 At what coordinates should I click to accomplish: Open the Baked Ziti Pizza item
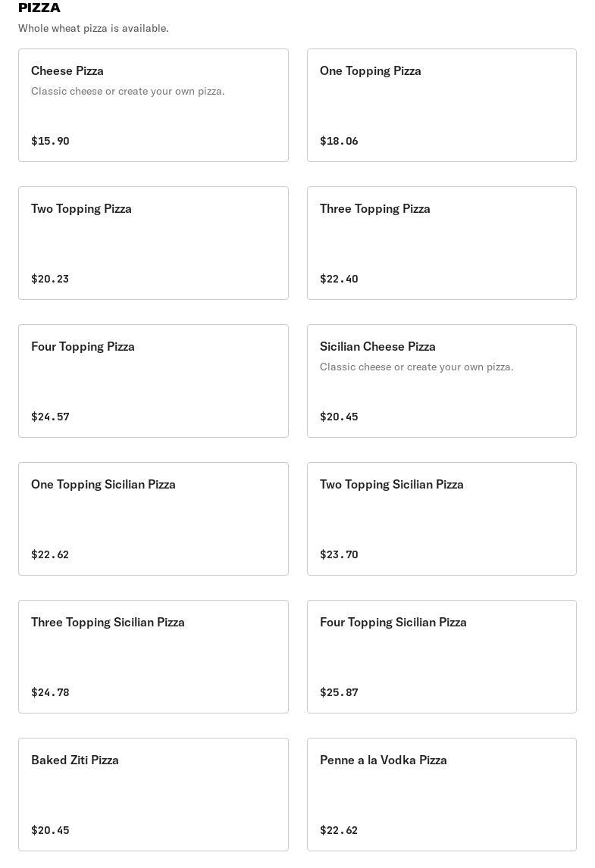[153, 795]
